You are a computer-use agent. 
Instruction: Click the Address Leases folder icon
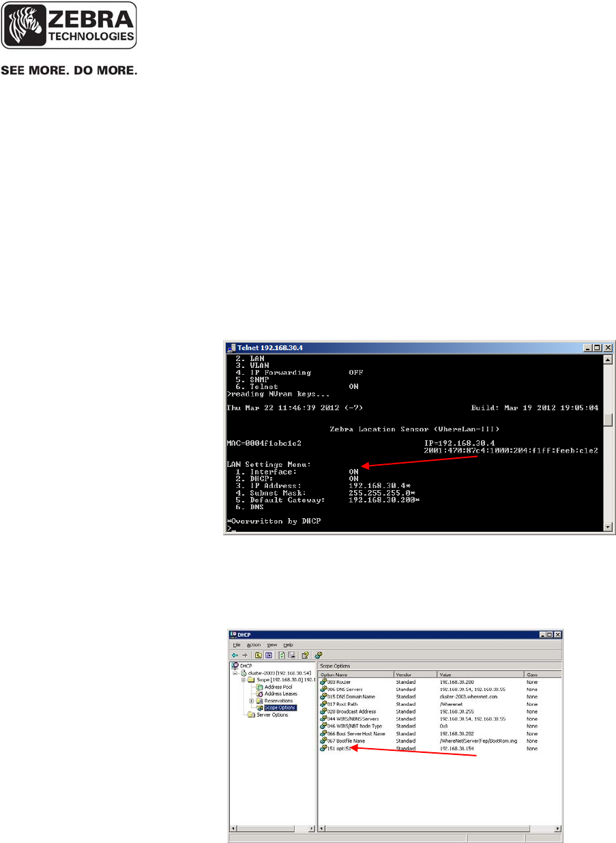(259, 694)
